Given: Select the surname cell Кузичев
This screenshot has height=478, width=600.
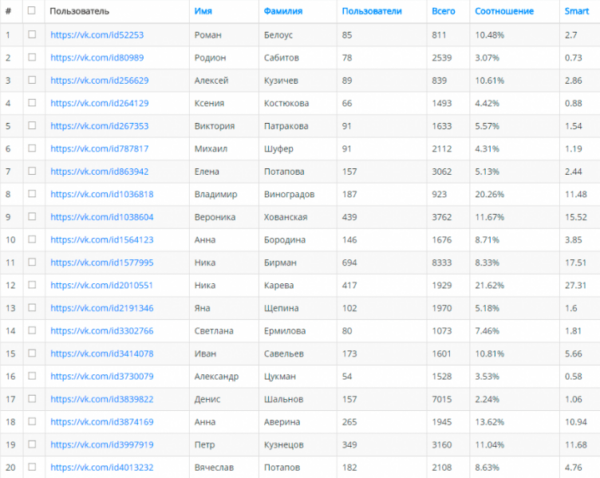Looking at the screenshot, I should [281, 80].
